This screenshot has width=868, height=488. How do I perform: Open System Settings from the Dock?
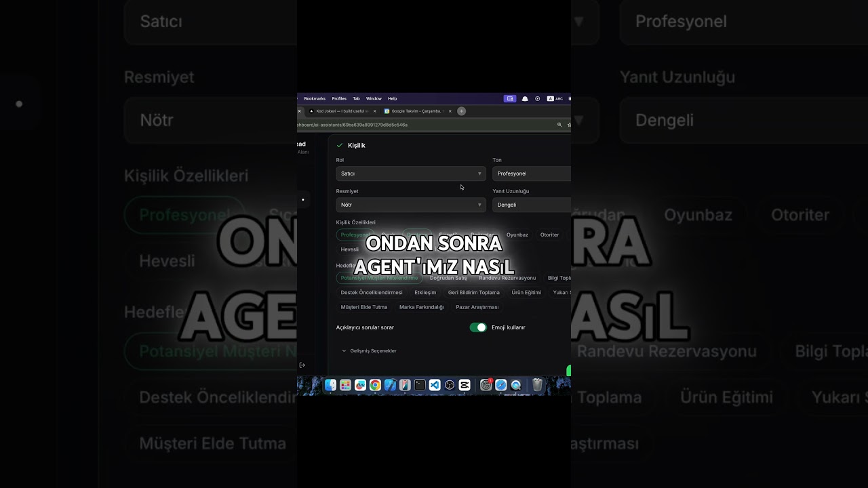point(486,385)
